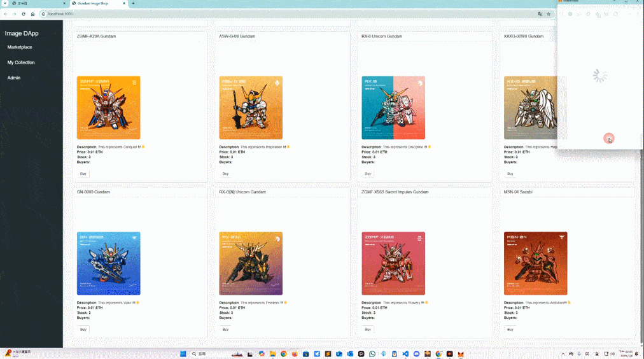This screenshot has width=644, height=359.
Task: Buy the RX-0 Unicorn Gundam
Action: pyautogui.click(x=368, y=174)
